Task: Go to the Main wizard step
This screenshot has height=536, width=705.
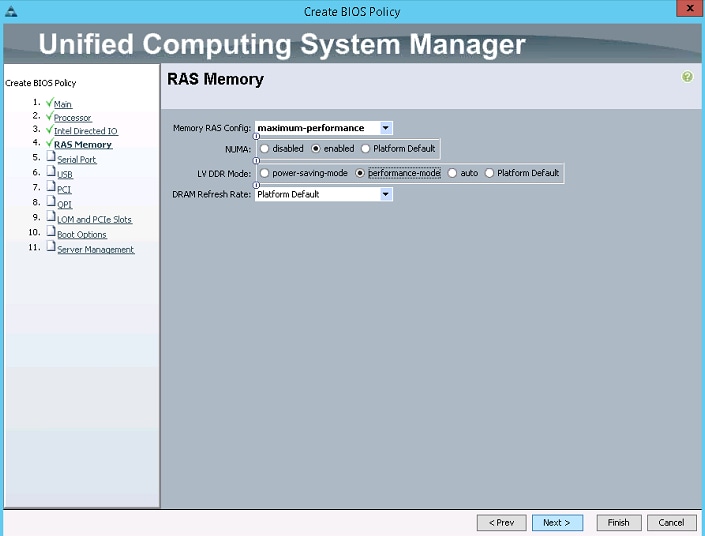Action: tap(62, 104)
